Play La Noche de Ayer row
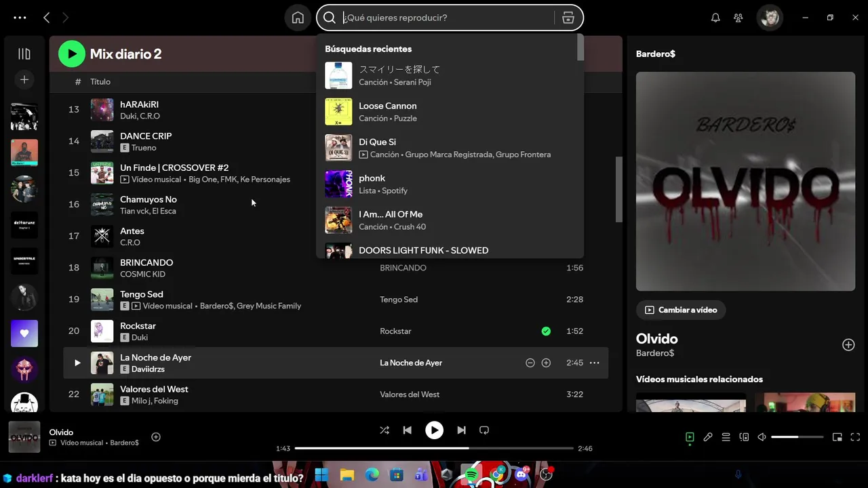 [77, 363]
